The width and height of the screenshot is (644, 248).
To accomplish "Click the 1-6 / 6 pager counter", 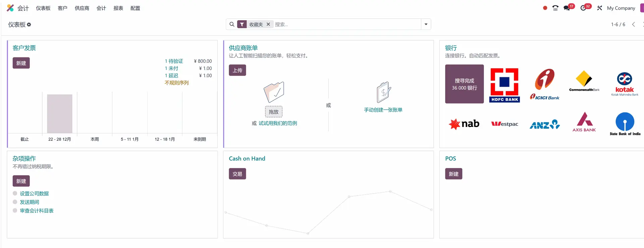I will point(618,24).
